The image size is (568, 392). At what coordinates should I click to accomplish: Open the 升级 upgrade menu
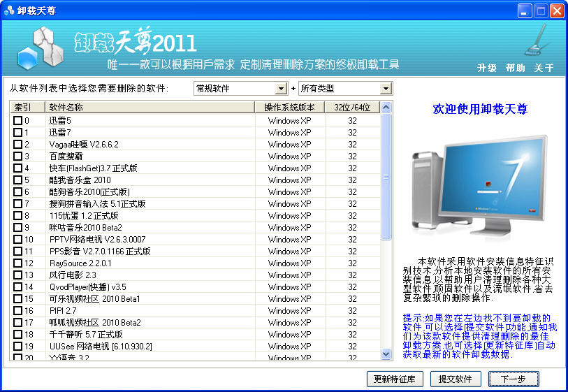(486, 68)
